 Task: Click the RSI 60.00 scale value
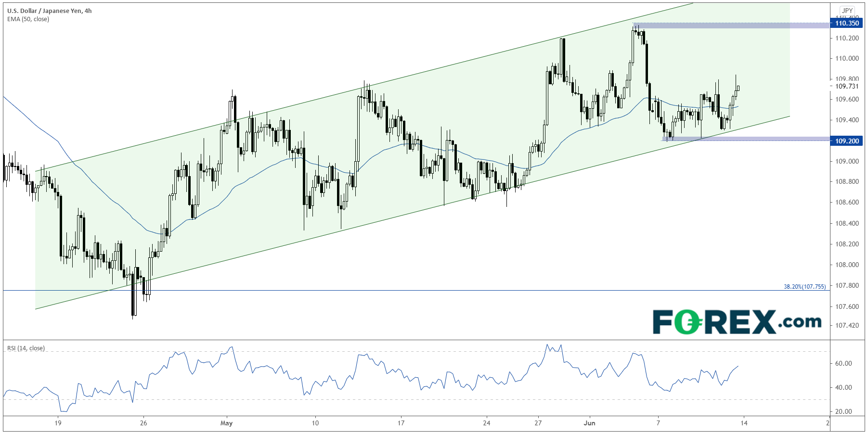point(844,364)
